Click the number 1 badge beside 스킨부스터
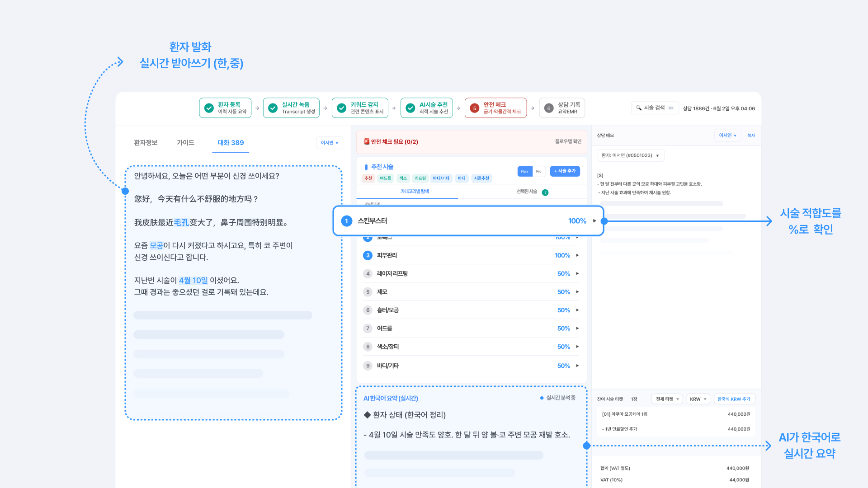The height and width of the screenshot is (488, 868). [347, 221]
